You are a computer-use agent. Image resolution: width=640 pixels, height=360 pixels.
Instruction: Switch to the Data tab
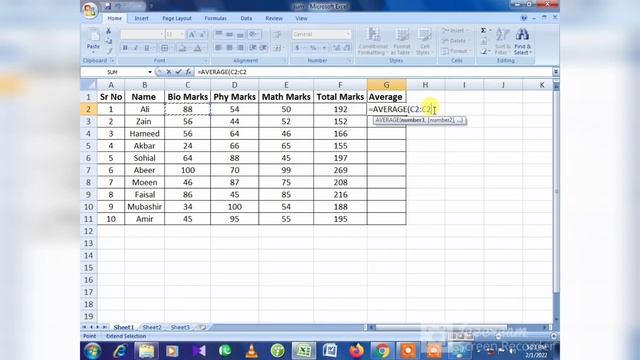tap(246, 18)
